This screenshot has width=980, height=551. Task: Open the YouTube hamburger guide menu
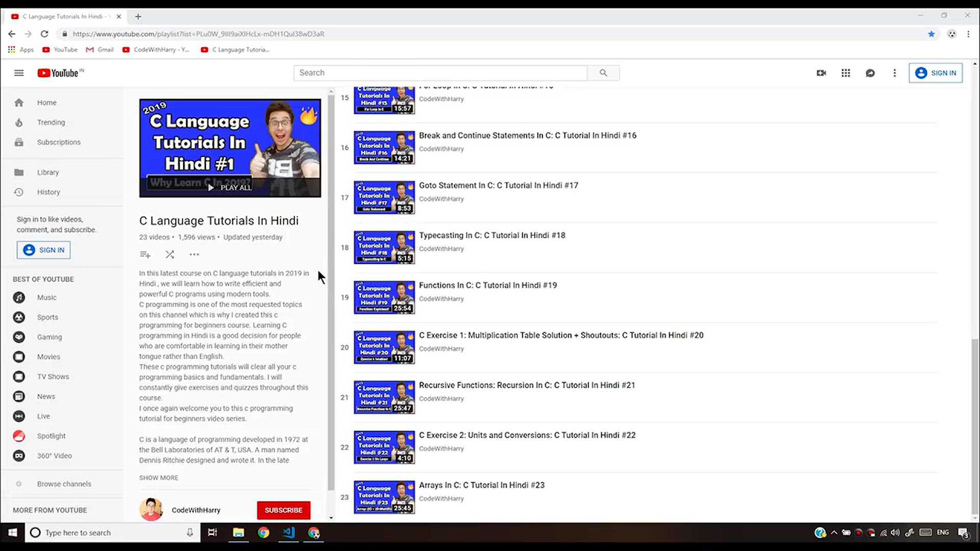click(19, 73)
